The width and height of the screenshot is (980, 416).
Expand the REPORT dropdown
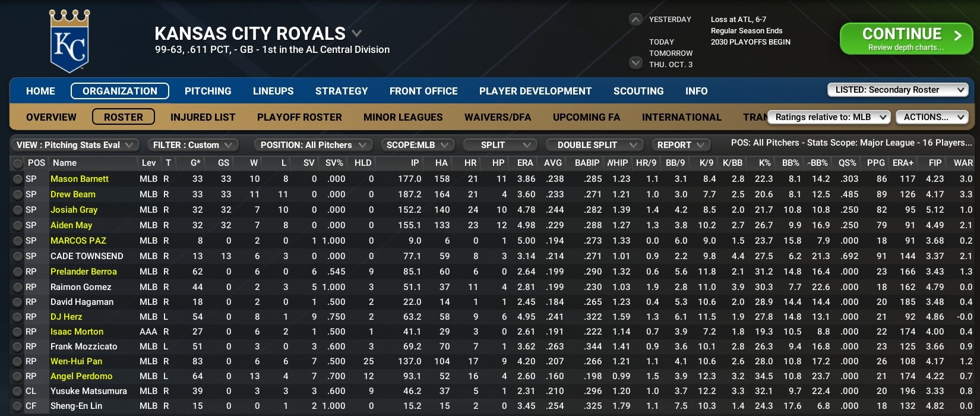point(681,145)
